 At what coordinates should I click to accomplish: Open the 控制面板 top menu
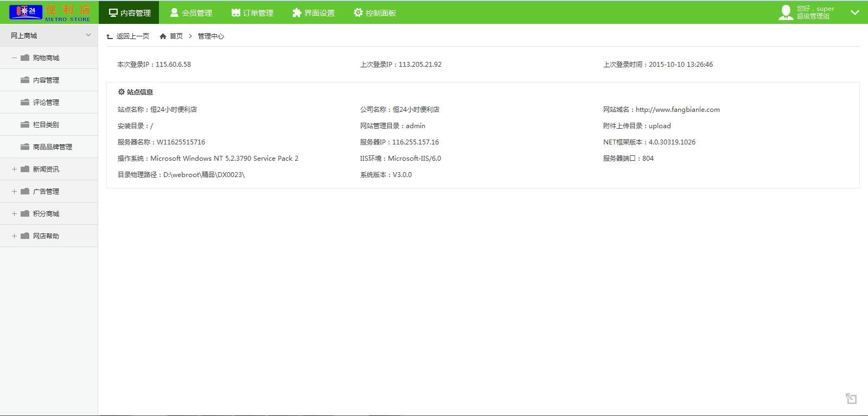coord(375,12)
